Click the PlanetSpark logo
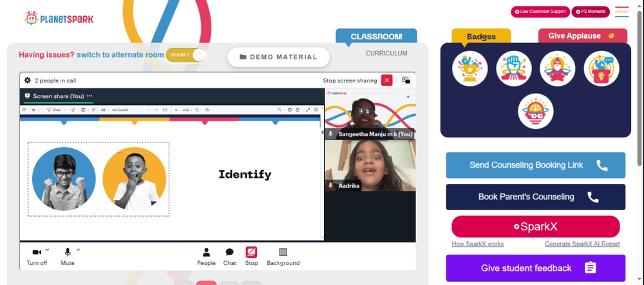The height and width of the screenshot is (285, 644). pos(59,18)
